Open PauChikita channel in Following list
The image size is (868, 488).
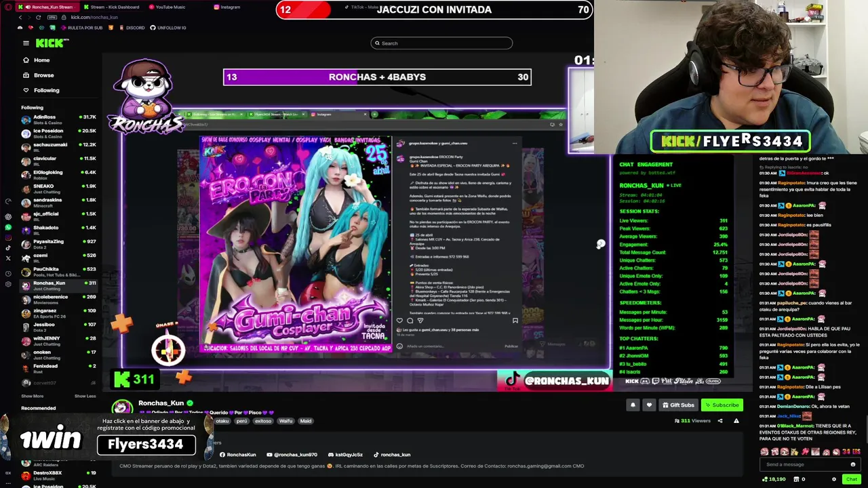pos(58,272)
